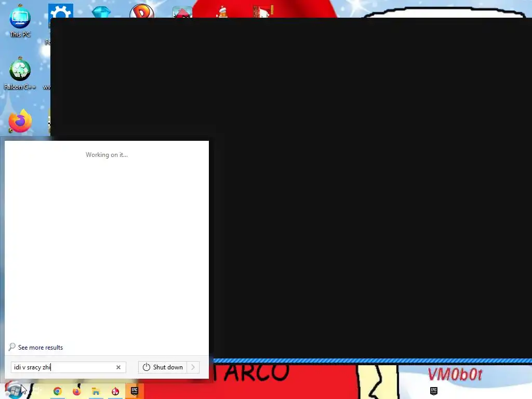Viewport: 532px width, 399px height.
Task: Focus the Start menu search box
Action: point(69,367)
